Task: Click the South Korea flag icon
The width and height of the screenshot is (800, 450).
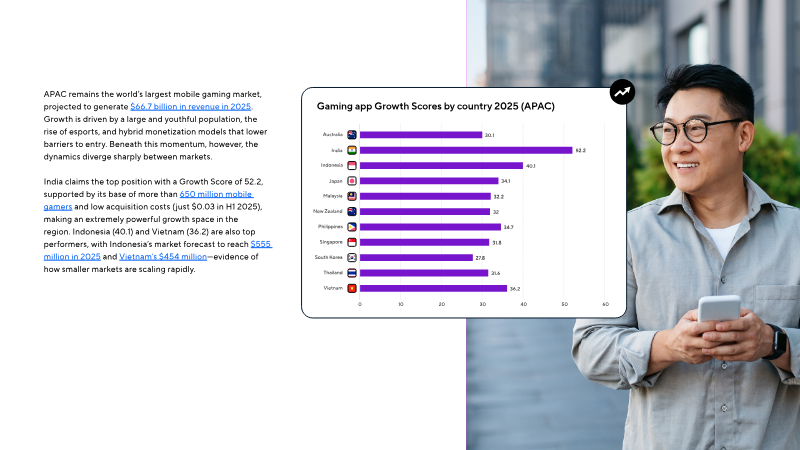Action: (352, 257)
